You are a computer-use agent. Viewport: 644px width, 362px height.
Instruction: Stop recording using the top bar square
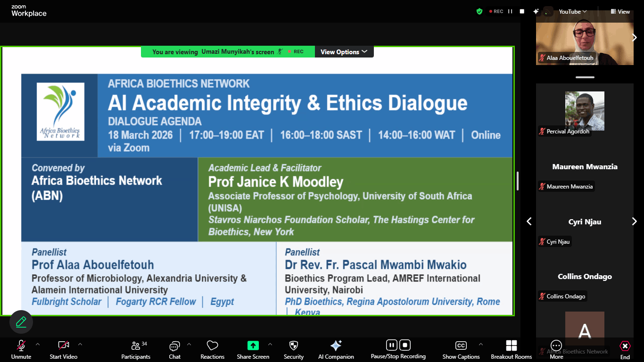tap(522, 11)
